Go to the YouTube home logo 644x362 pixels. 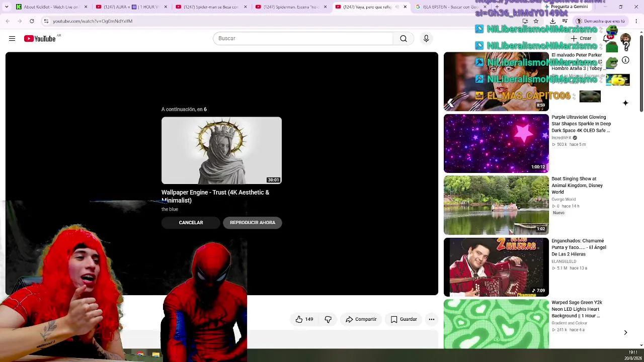40,39
